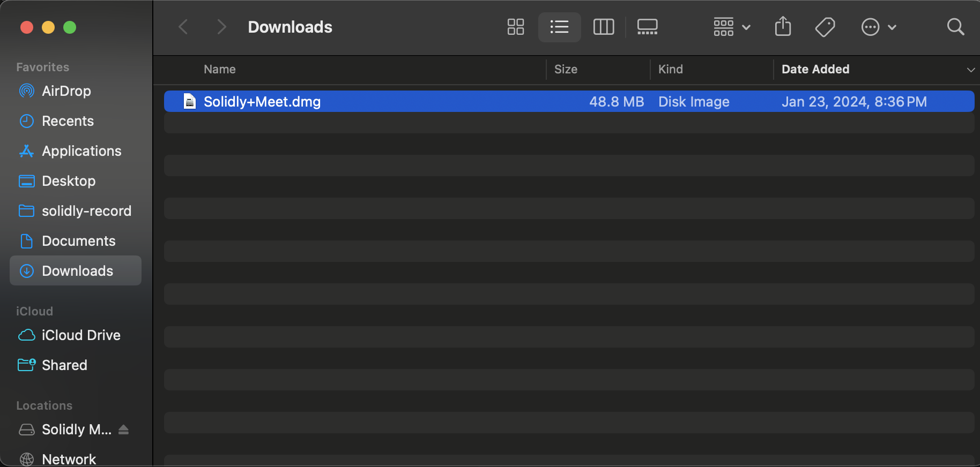Click the Jan 23, 2024, 8:36 PM date
The width and height of the screenshot is (980, 467).
(854, 101)
